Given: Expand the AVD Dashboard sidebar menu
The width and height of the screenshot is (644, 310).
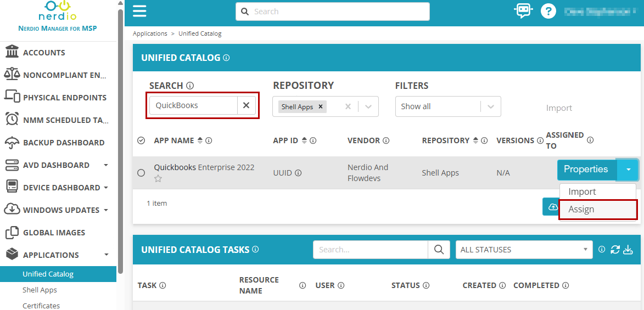Looking at the screenshot, I should 106,165.
